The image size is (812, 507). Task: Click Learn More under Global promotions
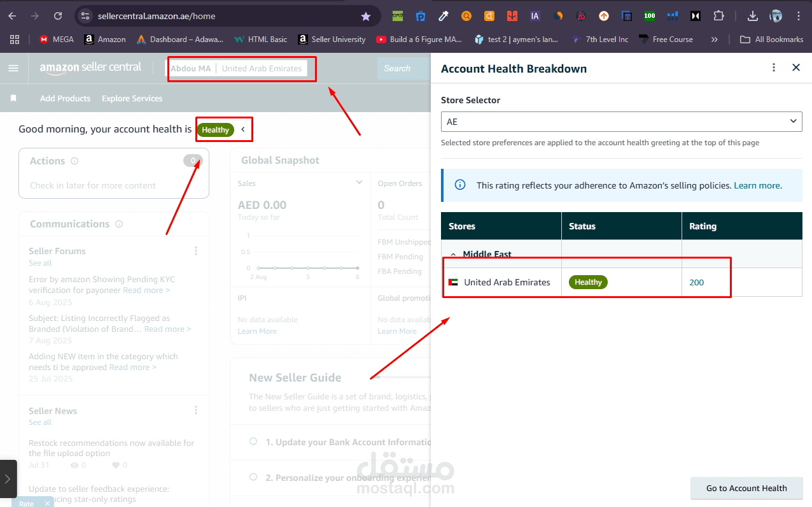tap(397, 331)
